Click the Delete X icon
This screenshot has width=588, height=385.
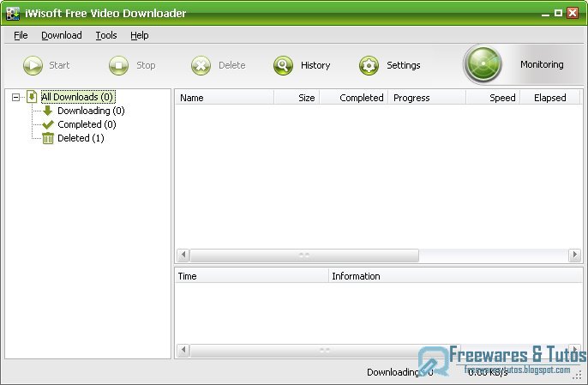coord(201,65)
